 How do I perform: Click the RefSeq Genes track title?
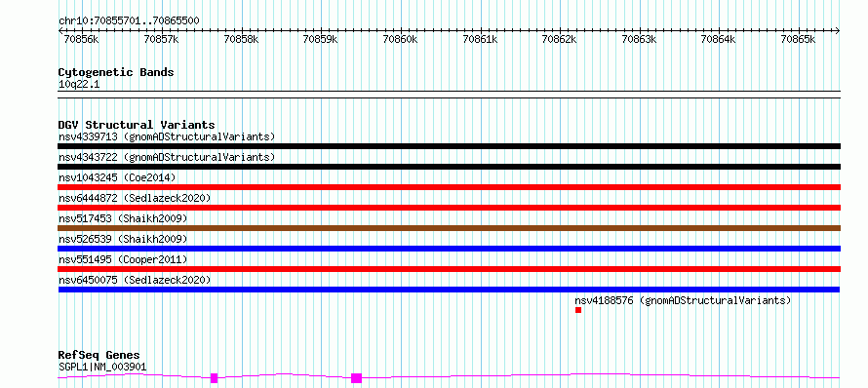(99, 355)
